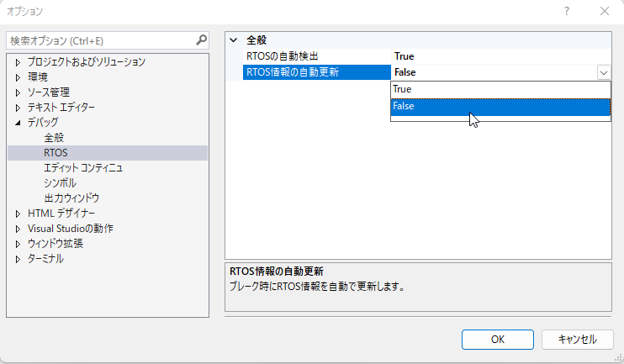Expand the ソース管理 tree node
624x364 pixels.
pyautogui.click(x=18, y=92)
